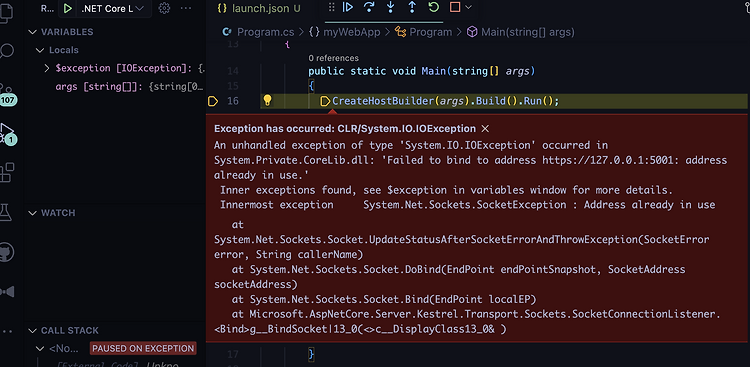
Task: Start debugging with the green play button
Action: (x=68, y=9)
